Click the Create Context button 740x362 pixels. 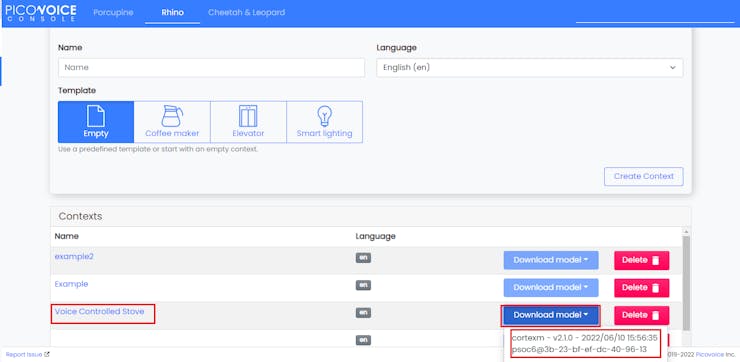coord(644,176)
